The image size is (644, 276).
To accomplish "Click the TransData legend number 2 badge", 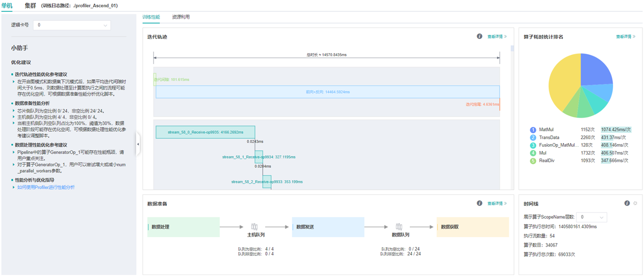I will [x=533, y=138].
